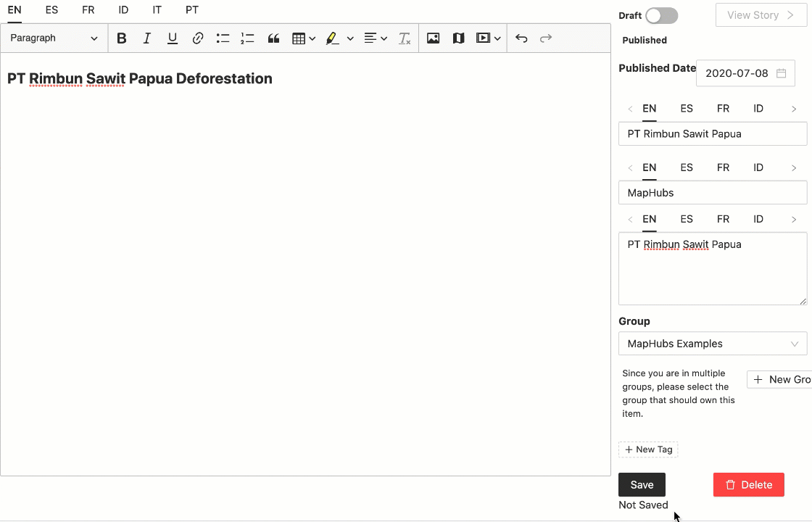Click the heading PT Rimbun Sawit Papua Deforestation
The height and width of the screenshot is (522, 812).
(140, 79)
